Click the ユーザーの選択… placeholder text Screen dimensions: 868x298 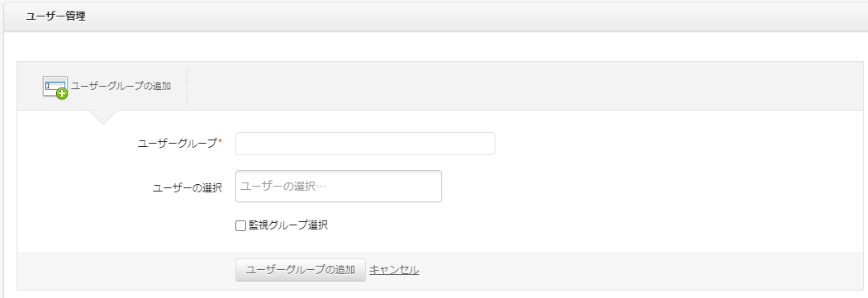(x=283, y=187)
